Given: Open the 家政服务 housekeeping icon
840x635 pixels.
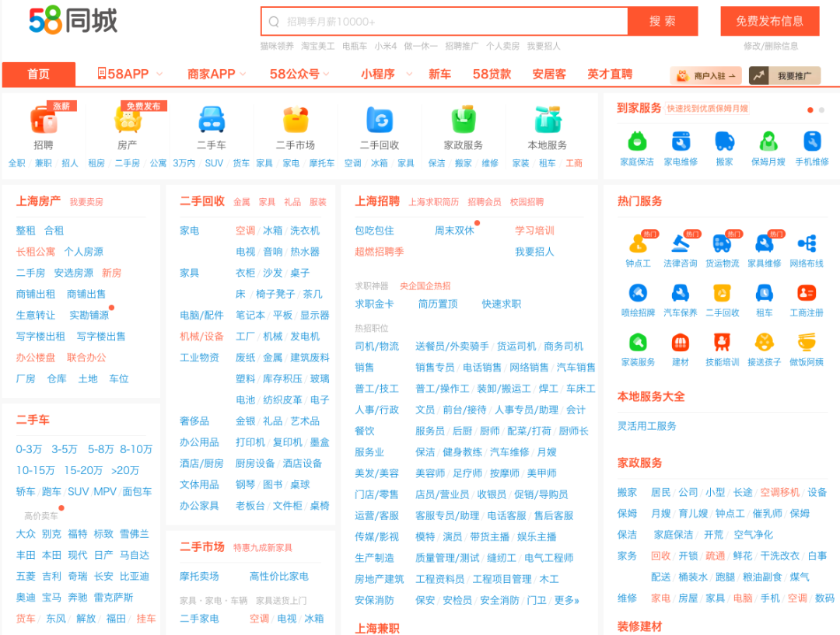Looking at the screenshot, I should [x=464, y=120].
